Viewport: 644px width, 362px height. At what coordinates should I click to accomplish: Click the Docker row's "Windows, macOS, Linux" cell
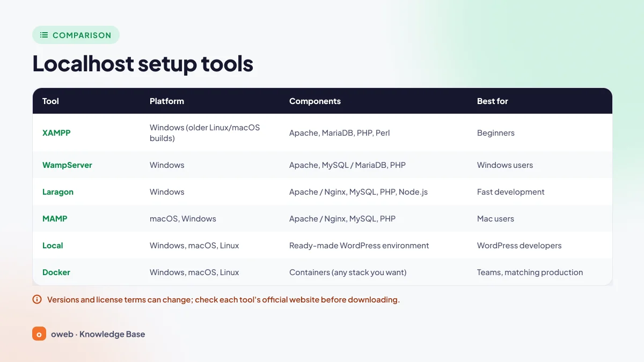click(x=194, y=272)
